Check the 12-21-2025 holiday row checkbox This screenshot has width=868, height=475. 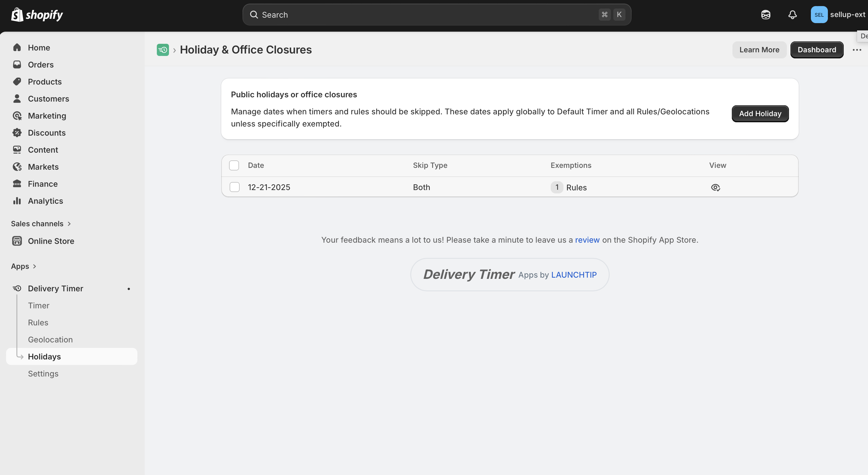[235, 187]
